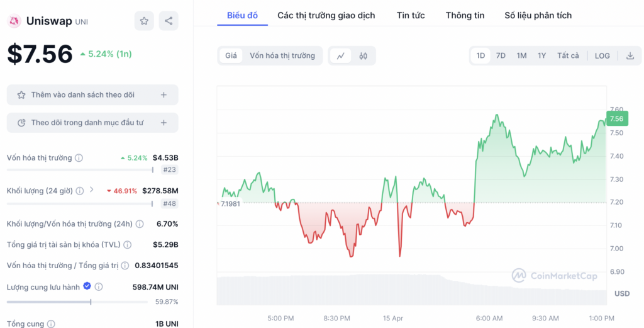This screenshot has width=644, height=328.
Task: Click the '6:00 AM' time axis label
Action: tap(489, 319)
